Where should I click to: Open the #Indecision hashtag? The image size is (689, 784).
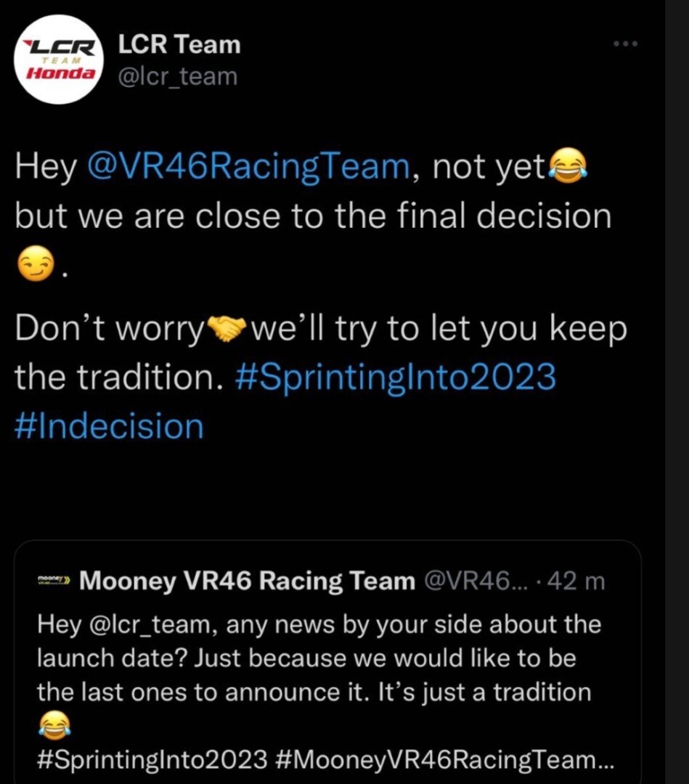tap(110, 426)
